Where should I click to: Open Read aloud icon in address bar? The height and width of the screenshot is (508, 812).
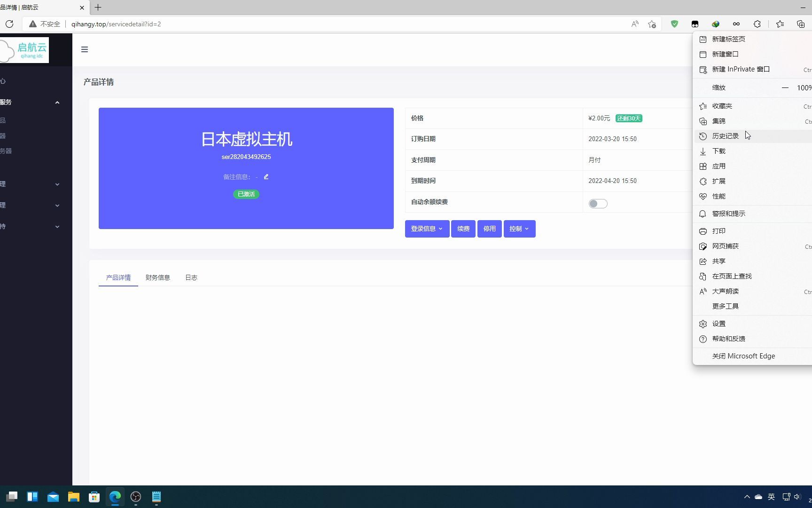[635, 24]
